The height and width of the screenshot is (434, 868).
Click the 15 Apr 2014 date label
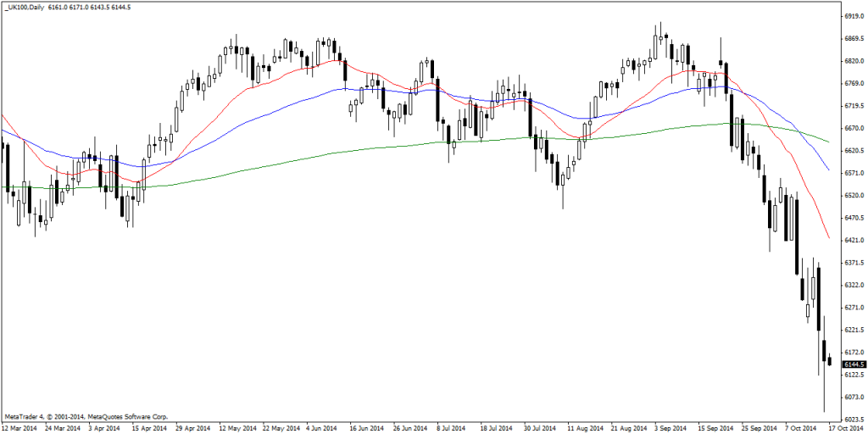tap(148, 428)
